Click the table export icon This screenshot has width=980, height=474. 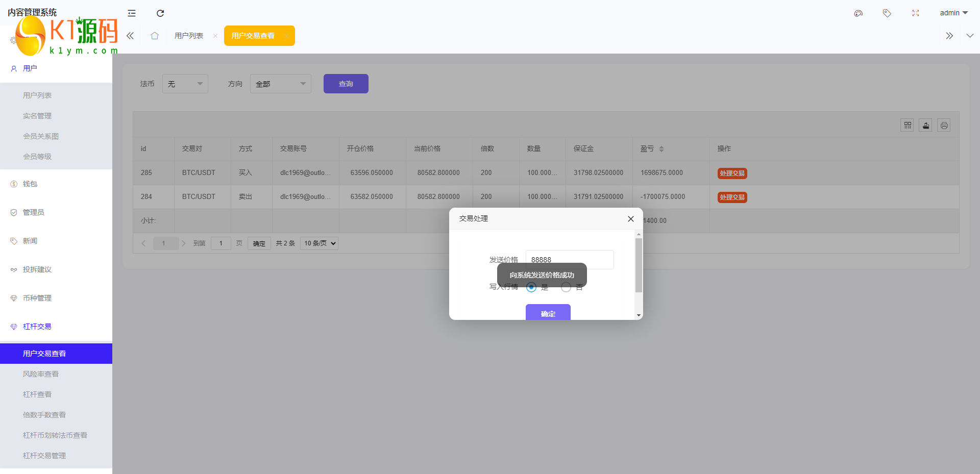[x=925, y=126]
